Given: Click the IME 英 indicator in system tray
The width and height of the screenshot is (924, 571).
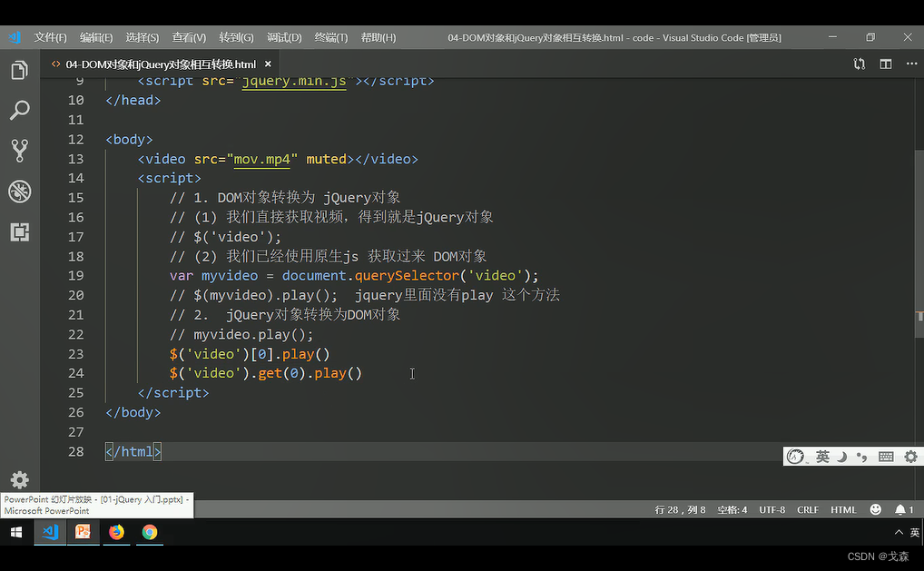Looking at the screenshot, I should click(x=915, y=532).
